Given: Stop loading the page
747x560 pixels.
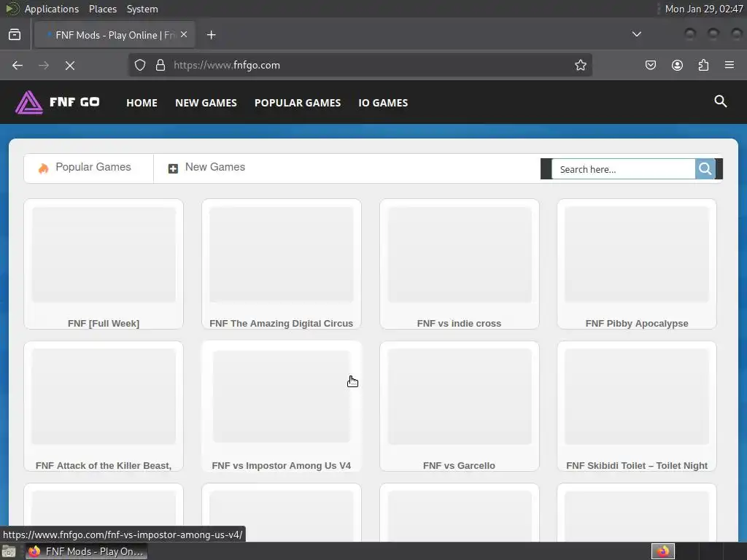Looking at the screenshot, I should 70,65.
